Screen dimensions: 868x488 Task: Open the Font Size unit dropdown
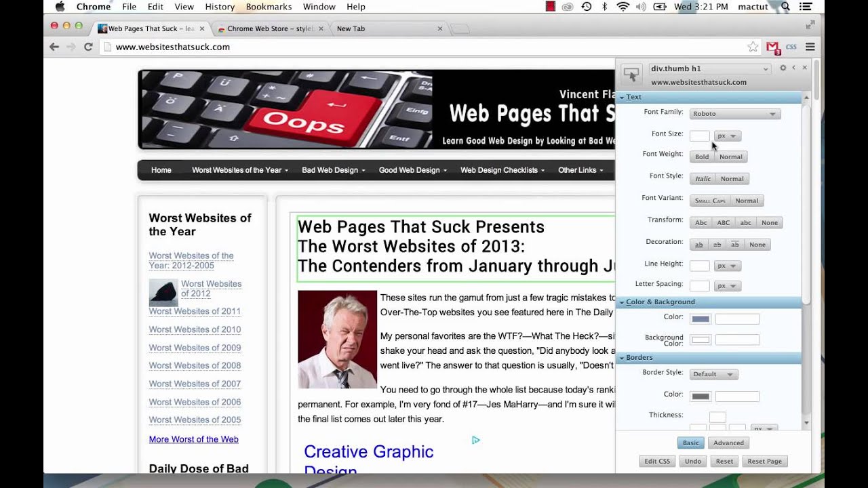[728, 136]
